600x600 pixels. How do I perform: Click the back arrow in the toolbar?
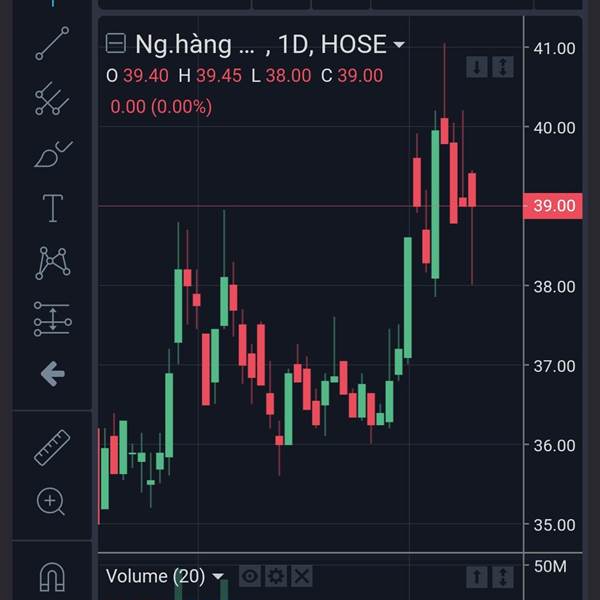(53, 373)
